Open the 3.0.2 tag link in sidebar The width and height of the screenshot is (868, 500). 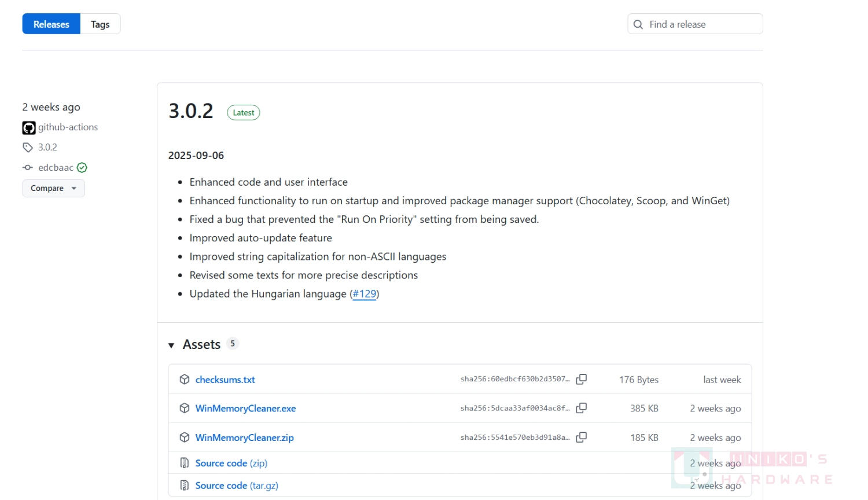click(x=47, y=148)
